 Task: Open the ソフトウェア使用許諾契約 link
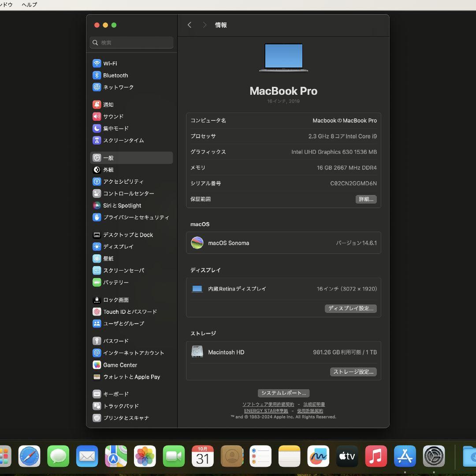[268, 404]
